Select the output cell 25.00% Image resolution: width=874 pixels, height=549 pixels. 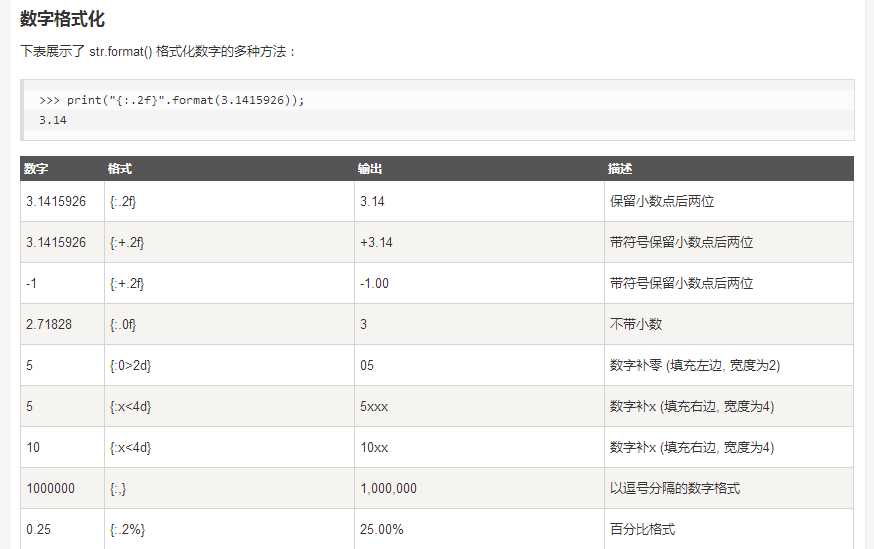tap(382, 529)
